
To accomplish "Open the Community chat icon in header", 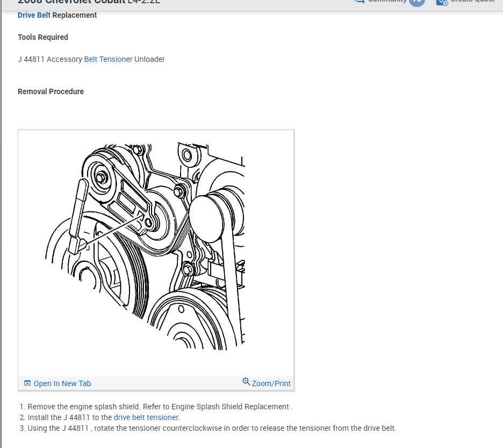I will tap(360, 1).
